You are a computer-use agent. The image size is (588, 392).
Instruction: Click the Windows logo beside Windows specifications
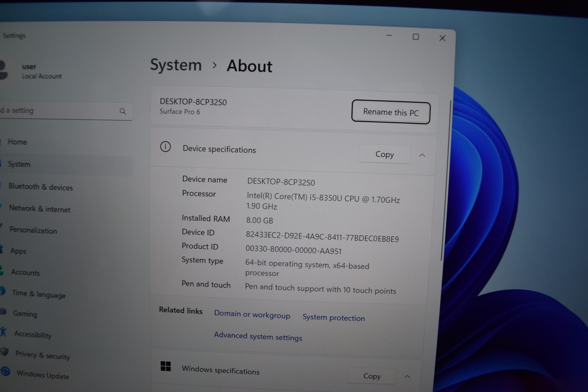(x=166, y=366)
